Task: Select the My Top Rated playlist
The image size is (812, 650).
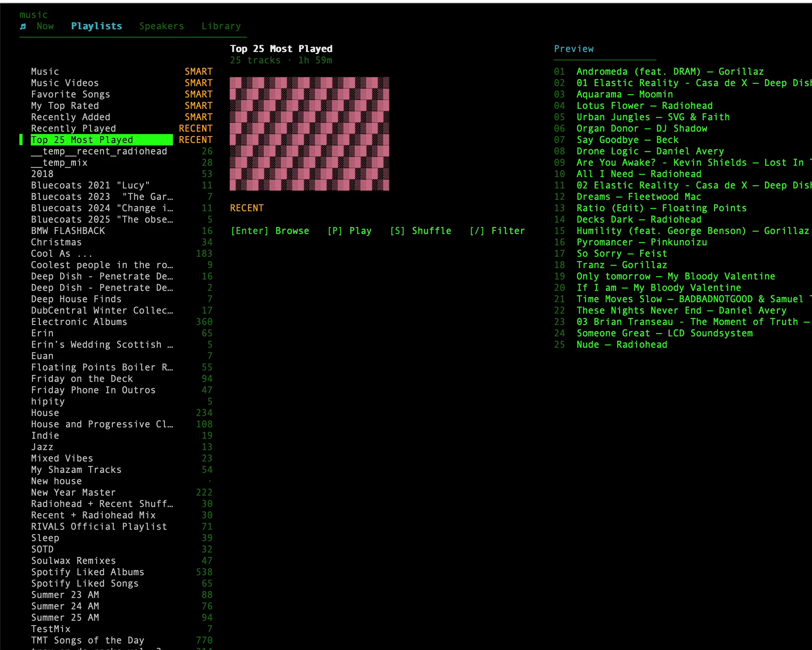Action: [122, 106]
